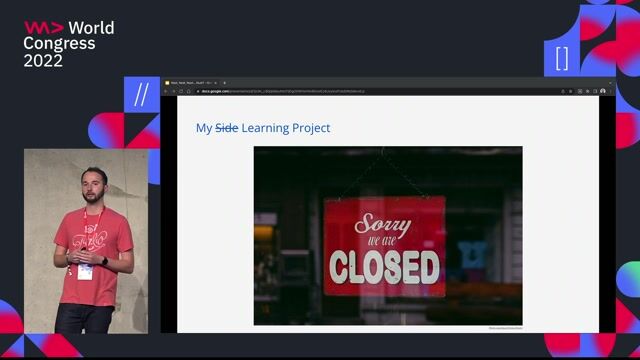Reload the page with the refresh icon
Viewport: 640px width, 360px height.
(181, 91)
